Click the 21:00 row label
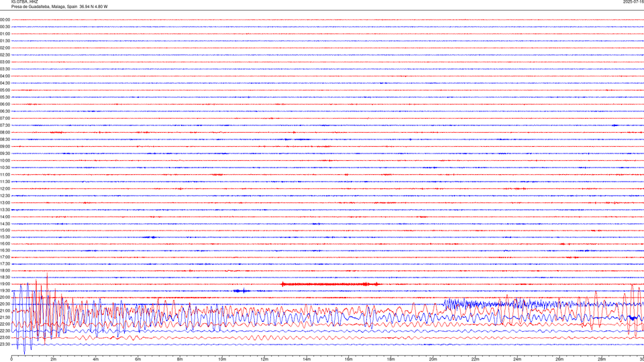Screen dimensions: 644x362 coord(5,310)
